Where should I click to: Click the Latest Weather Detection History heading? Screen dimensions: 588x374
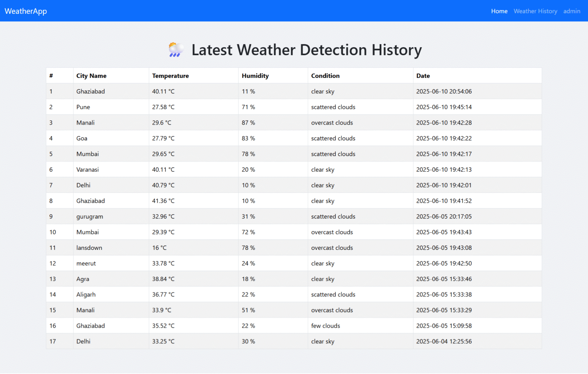[307, 50]
